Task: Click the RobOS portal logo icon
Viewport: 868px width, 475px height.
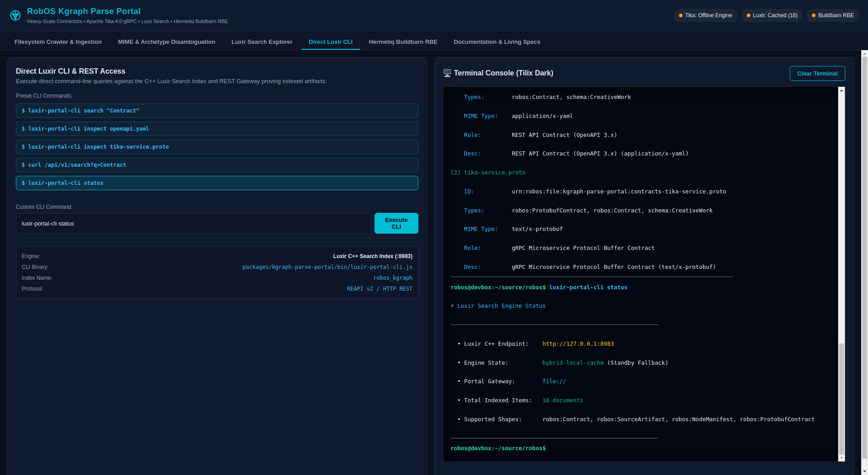Action: point(15,15)
